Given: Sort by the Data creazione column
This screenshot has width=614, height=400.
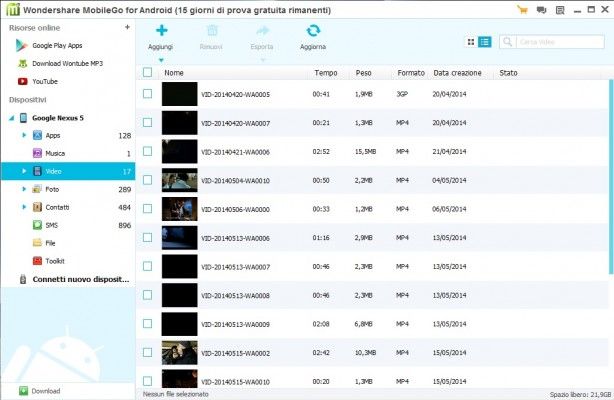Looking at the screenshot, I should click(x=457, y=73).
